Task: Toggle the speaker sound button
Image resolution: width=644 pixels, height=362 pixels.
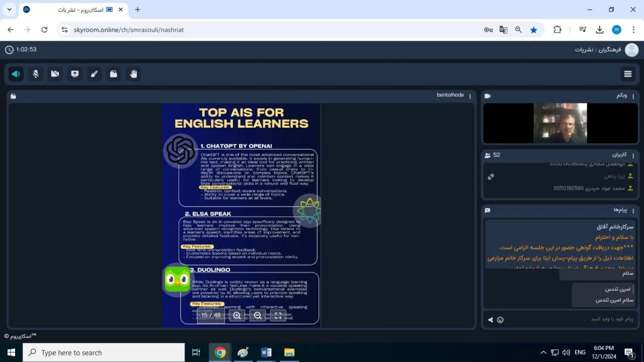Action: click(x=16, y=74)
